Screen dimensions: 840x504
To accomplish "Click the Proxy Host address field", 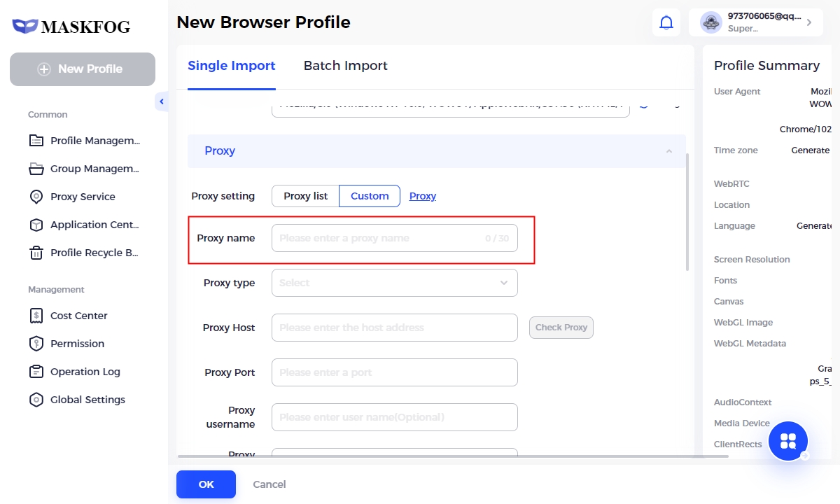I will click(394, 328).
